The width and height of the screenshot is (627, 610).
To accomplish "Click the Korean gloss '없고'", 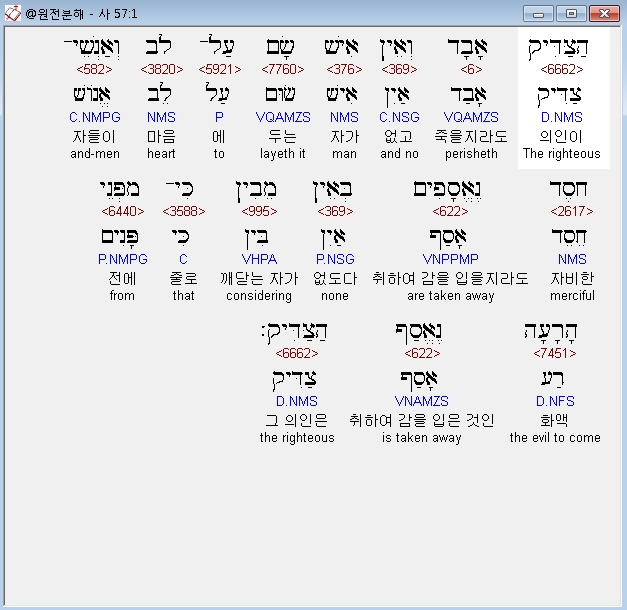I will (398, 137).
